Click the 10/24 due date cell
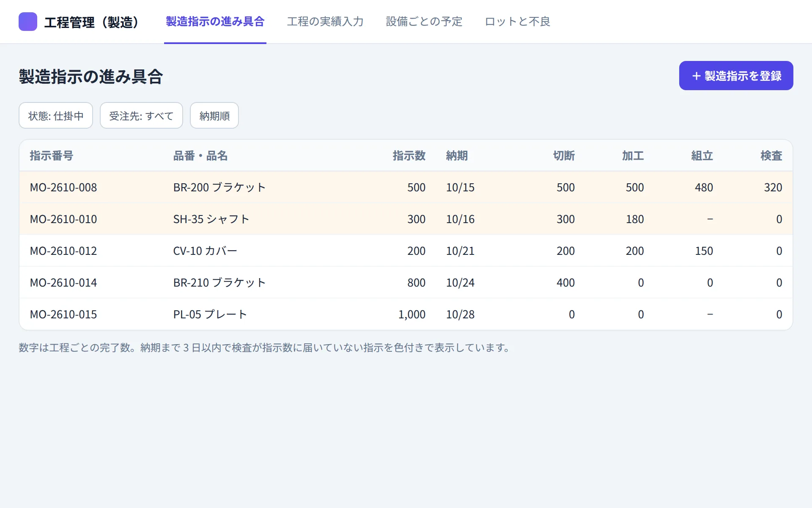Viewport: 812px width, 508px height. tap(461, 283)
